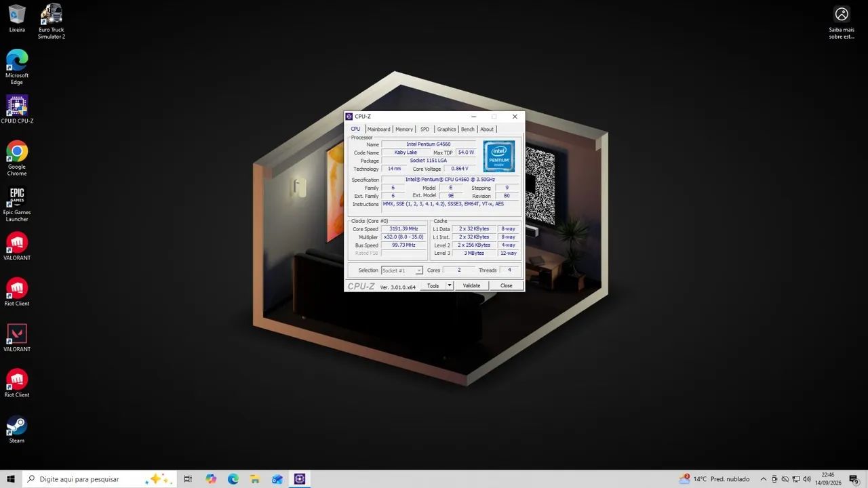Open the Microsoft Edge desktop shortcut
The image size is (868, 488).
(17, 66)
